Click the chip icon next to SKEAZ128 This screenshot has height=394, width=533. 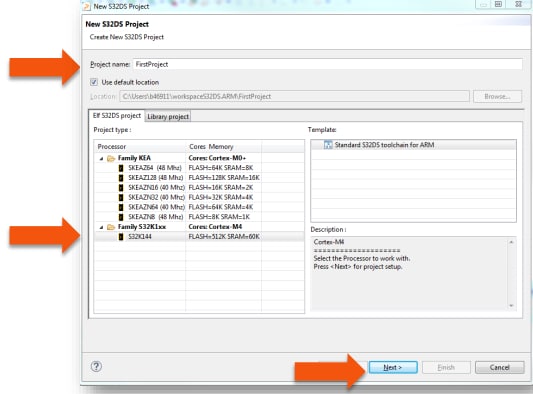pyautogui.click(x=121, y=178)
